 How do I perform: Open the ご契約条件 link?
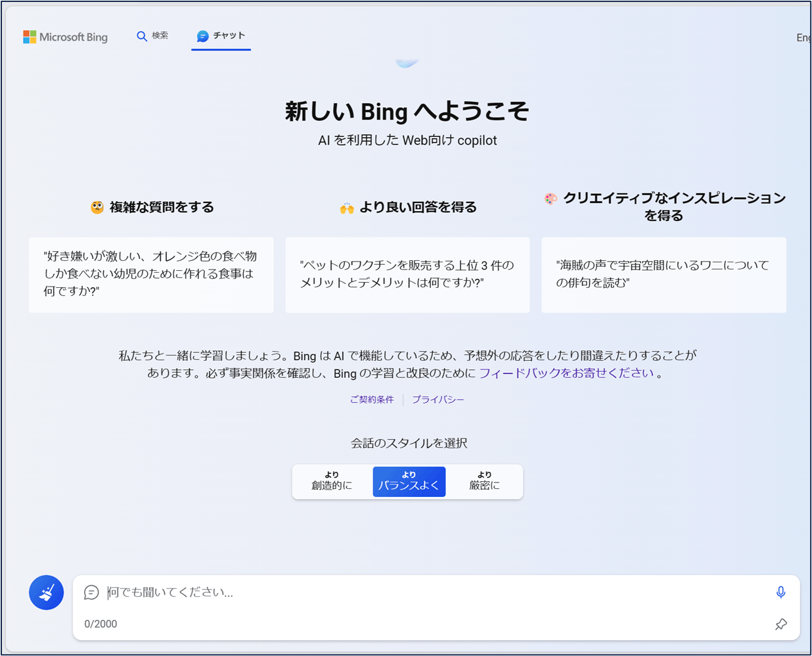click(372, 399)
